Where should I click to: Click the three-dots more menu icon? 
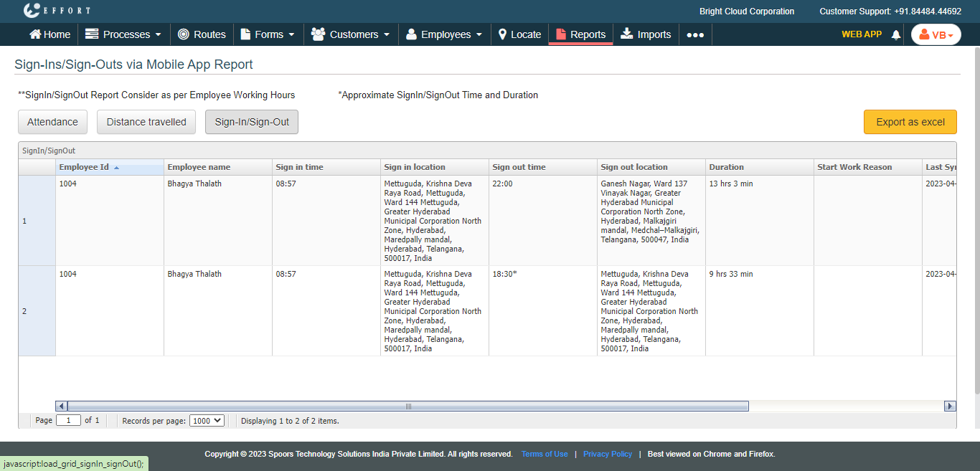694,34
